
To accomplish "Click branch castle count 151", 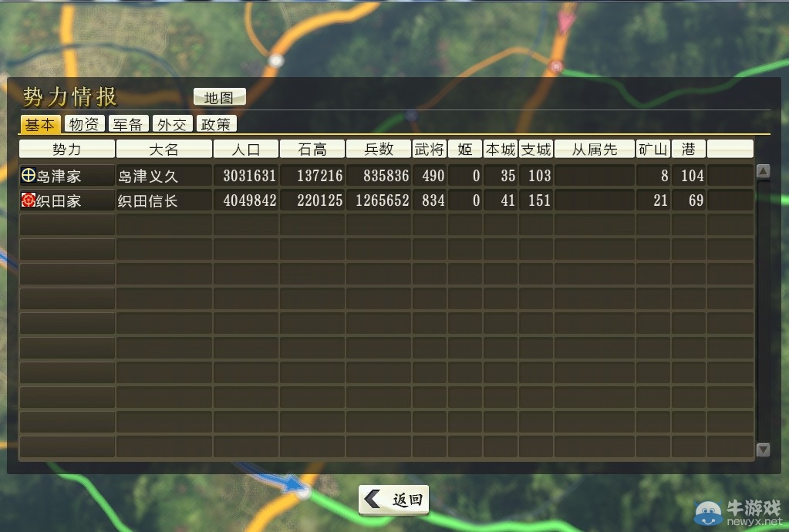I will (x=539, y=200).
